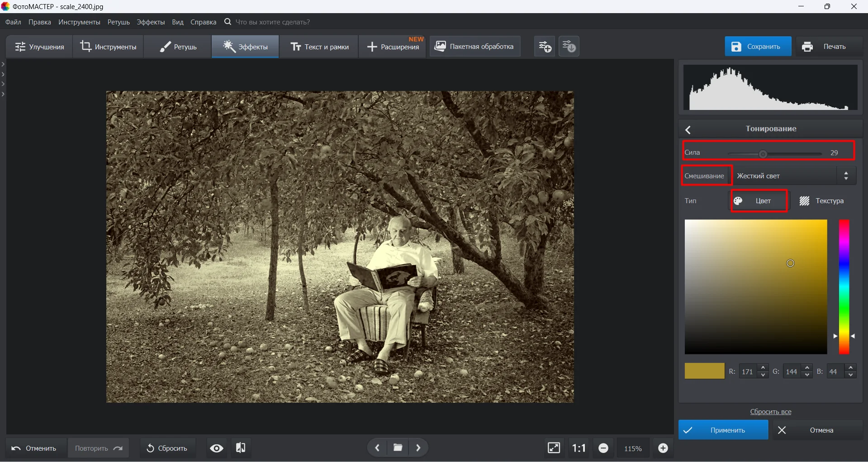Image resolution: width=868 pixels, height=462 pixels.
Task: Open the Ретушь menu in menu bar
Action: (119, 22)
